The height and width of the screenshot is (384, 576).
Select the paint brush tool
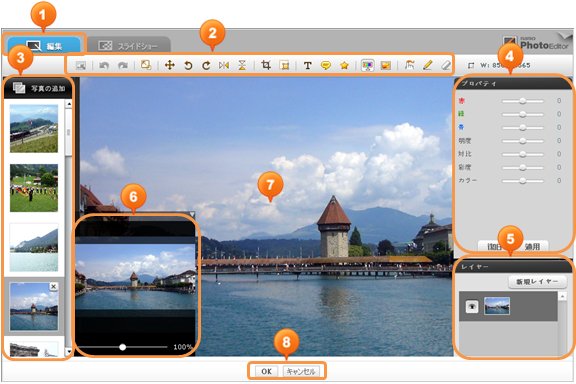click(x=410, y=65)
